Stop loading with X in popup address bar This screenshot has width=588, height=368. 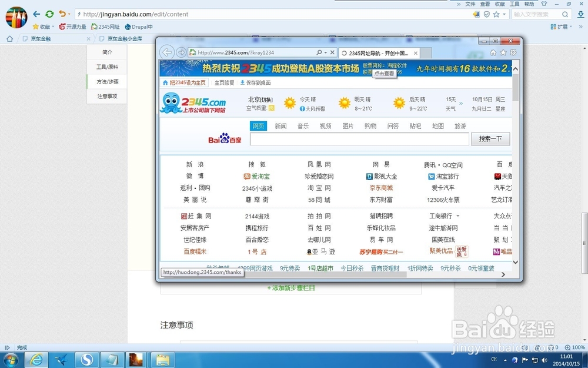click(x=332, y=52)
